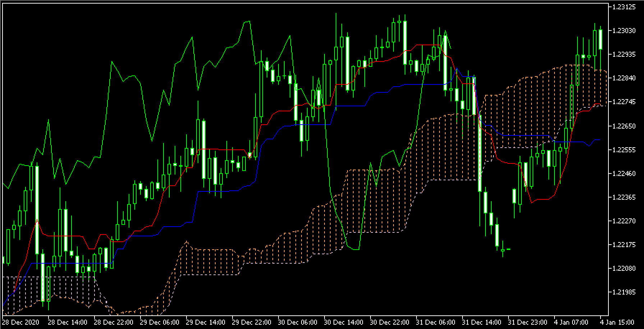
Task: Click the 30 Dec 22:00 time label
Action: click(389, 322)
